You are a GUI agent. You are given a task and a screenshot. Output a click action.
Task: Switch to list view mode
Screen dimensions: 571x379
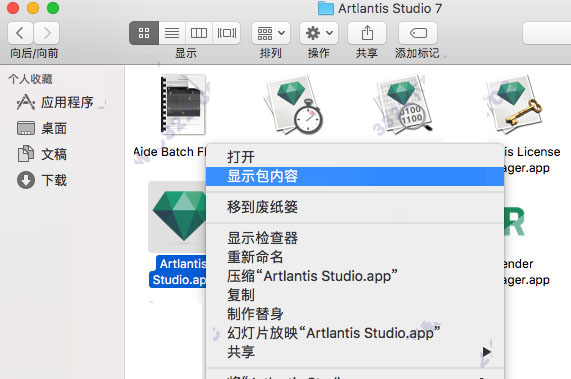172,33
